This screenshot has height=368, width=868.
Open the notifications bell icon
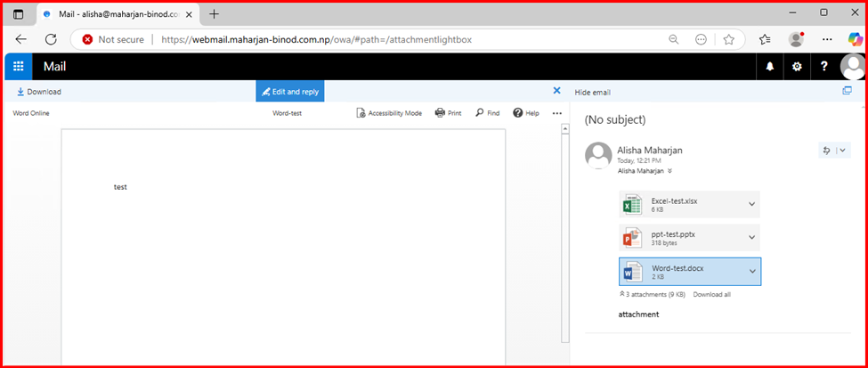tap(770, 67)
